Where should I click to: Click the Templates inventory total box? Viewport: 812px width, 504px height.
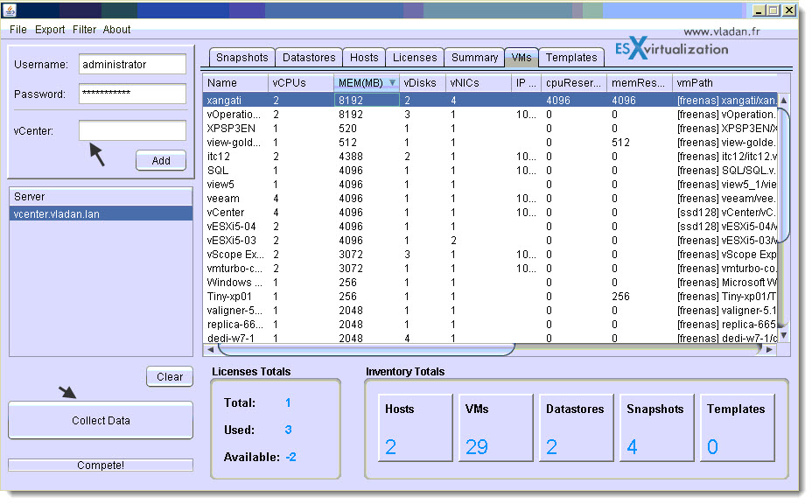[x=738, y=428]
